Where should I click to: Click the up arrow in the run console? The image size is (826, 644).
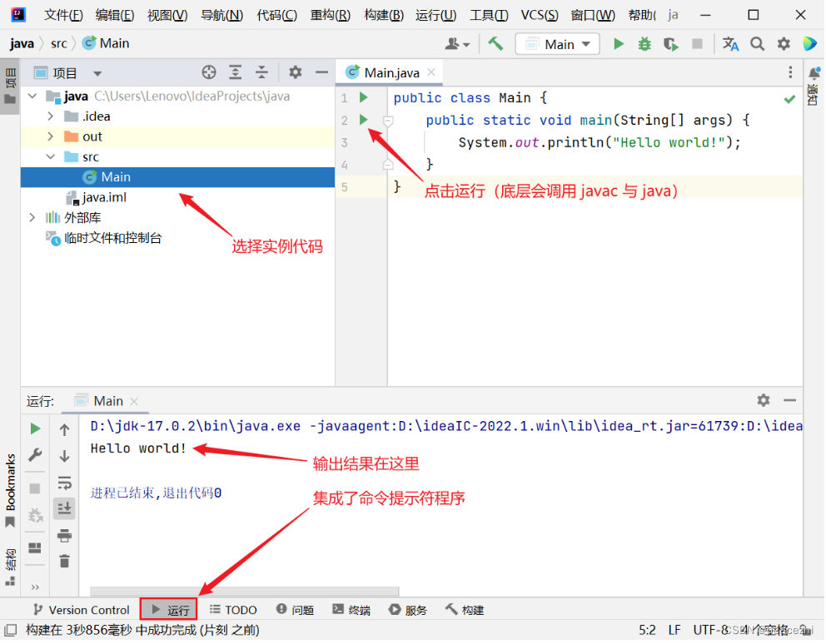click(x=64, y=429)
